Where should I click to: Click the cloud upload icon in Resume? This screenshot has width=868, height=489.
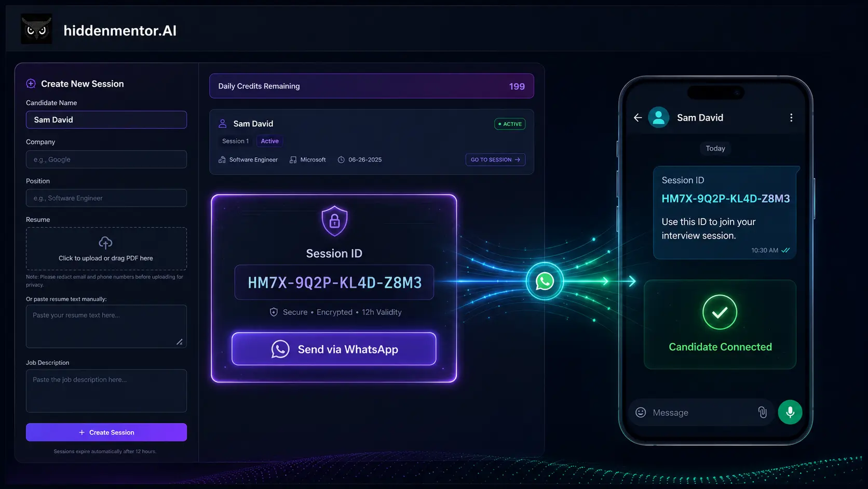pos(105,243)
